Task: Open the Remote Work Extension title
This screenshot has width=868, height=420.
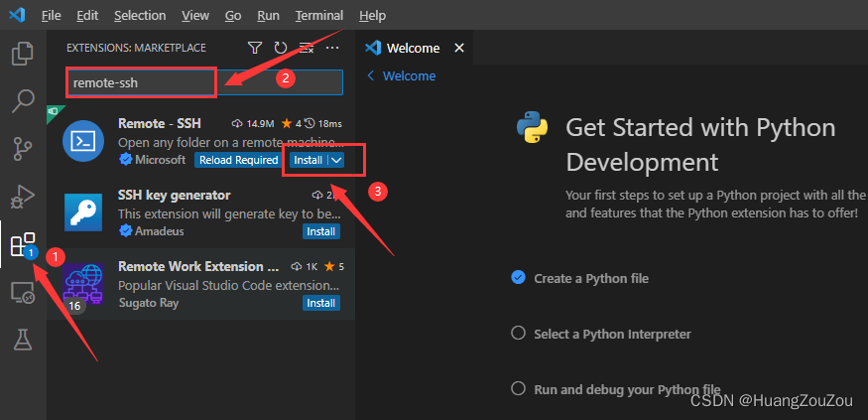Action: click(x=198, y=266)
